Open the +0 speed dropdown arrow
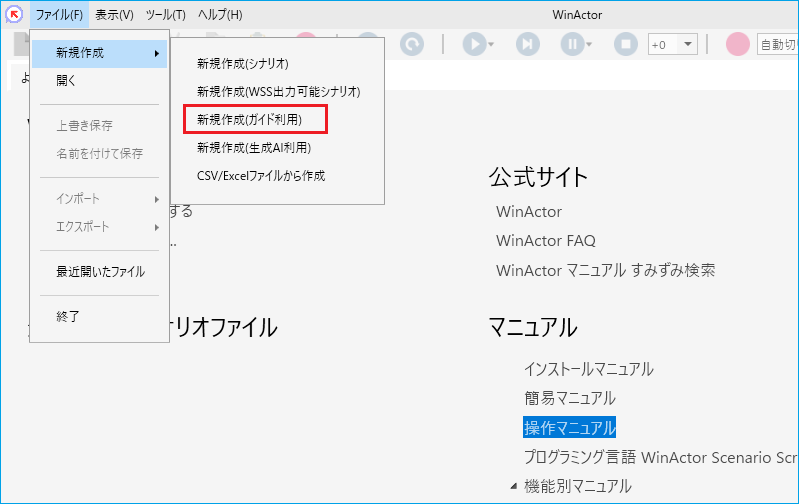799x504 pixels. (688, 44)
